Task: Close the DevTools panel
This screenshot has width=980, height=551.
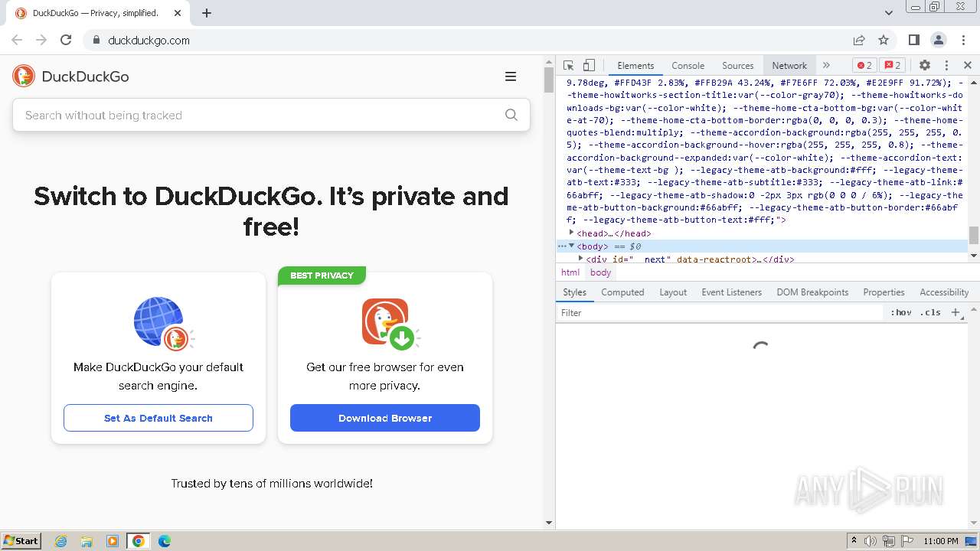Action: (x=968, y=65)
